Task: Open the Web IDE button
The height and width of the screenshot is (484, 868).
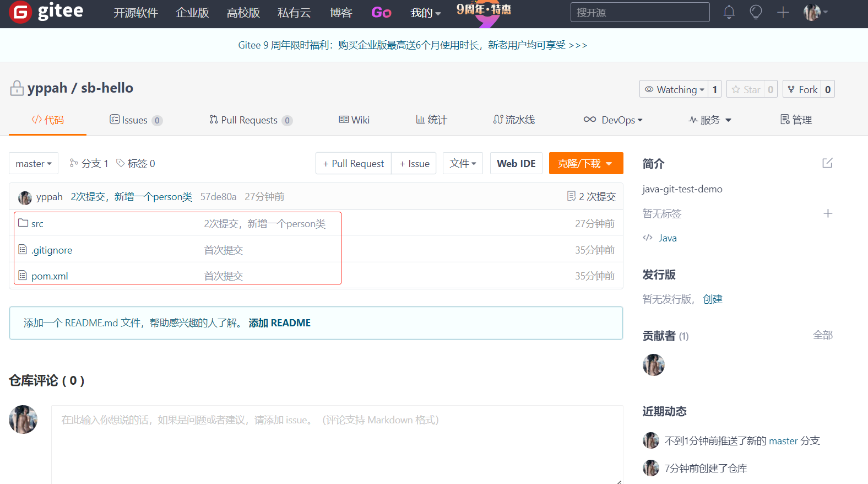Action: [516, 164]
